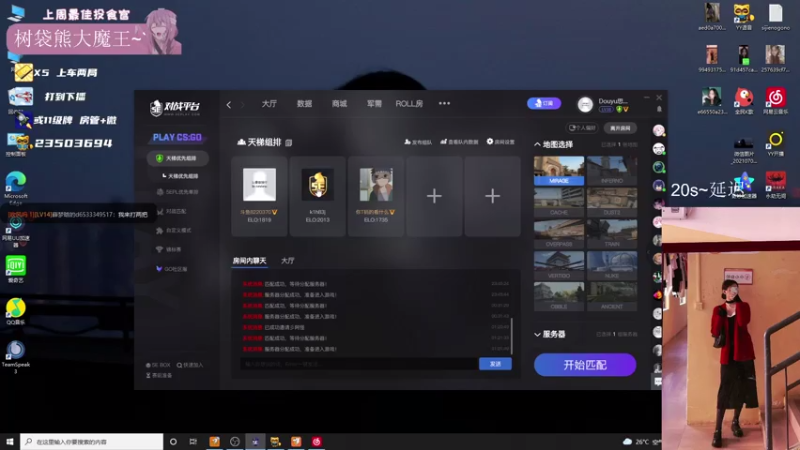The height and width of the screenshot is (450, 800).
Task: Open Microsoft Edge desktop icon
Action: 16,186
